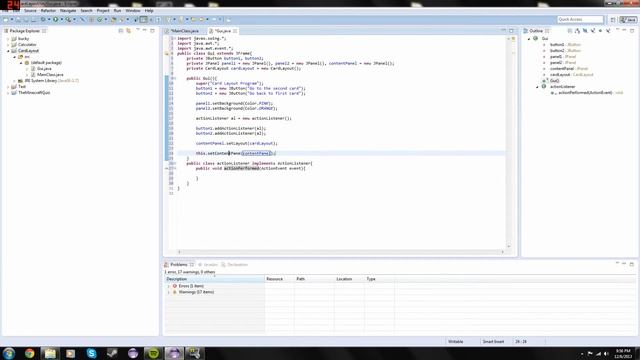Expand the Errors group in Problems
Image resolution: width=640 pixels, height=360 pixels.
tap(169, 286)
